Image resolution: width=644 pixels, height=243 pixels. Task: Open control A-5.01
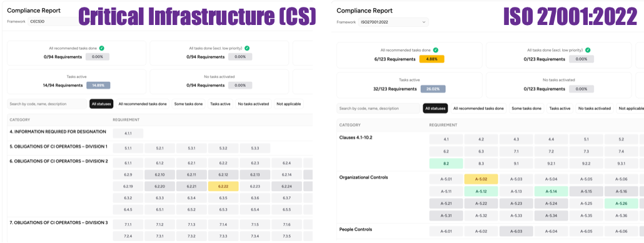[x=446, y=179]
